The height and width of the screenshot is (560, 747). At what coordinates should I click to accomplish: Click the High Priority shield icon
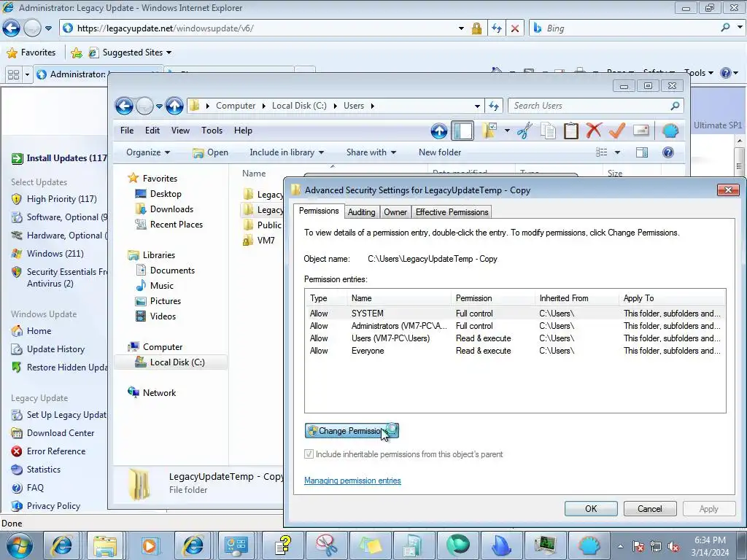pyautogui.click(x=17, y=199)
